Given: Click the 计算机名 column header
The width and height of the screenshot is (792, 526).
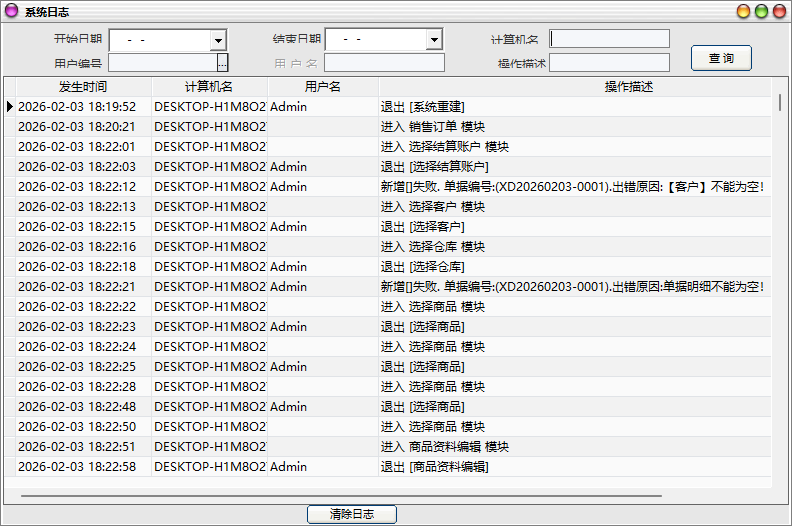Looking at the screenshot, I should pos(209,87).
